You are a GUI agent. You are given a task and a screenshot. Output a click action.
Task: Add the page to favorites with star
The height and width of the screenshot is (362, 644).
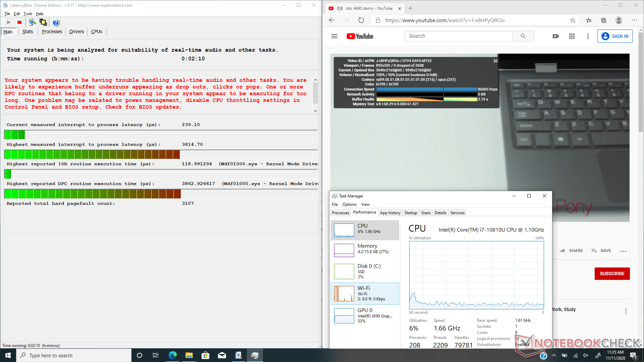pos(573,20)
